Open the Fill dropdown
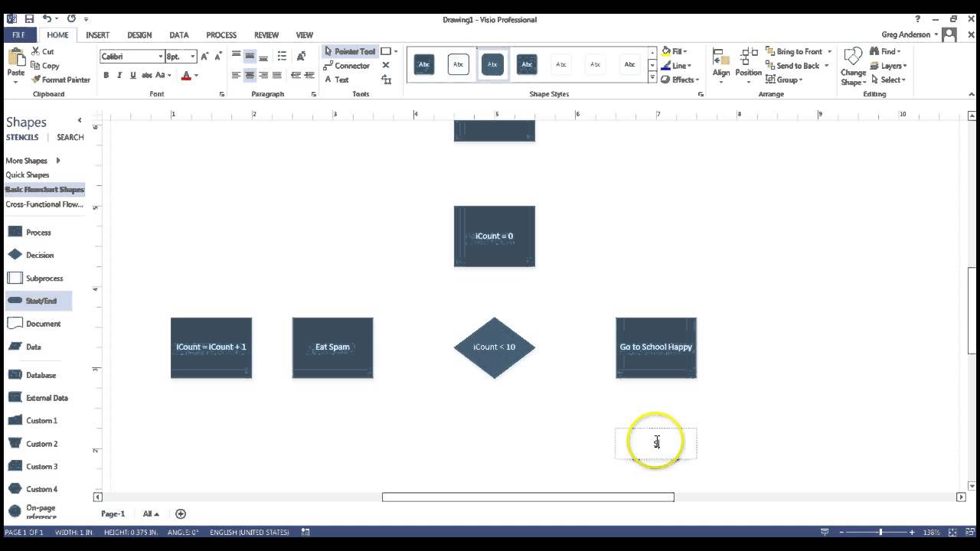Viewport: 980px width, 551px height. click(676, 51)
